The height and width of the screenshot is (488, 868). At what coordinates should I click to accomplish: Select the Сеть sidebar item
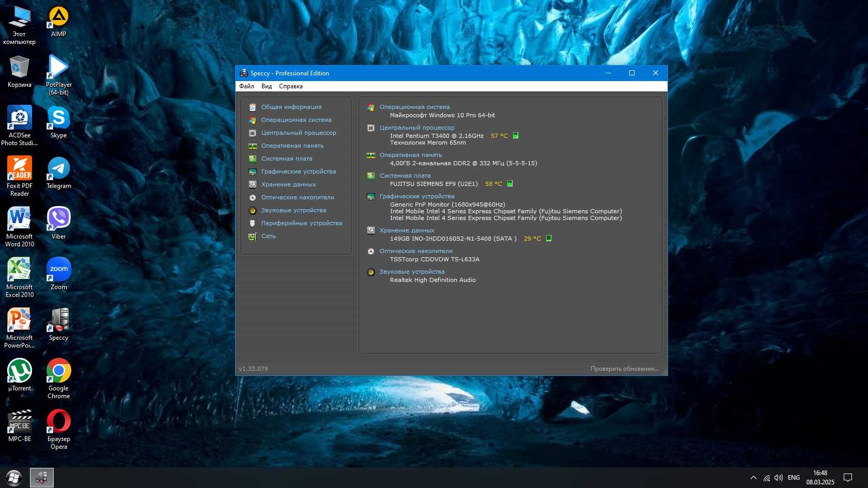268,236
